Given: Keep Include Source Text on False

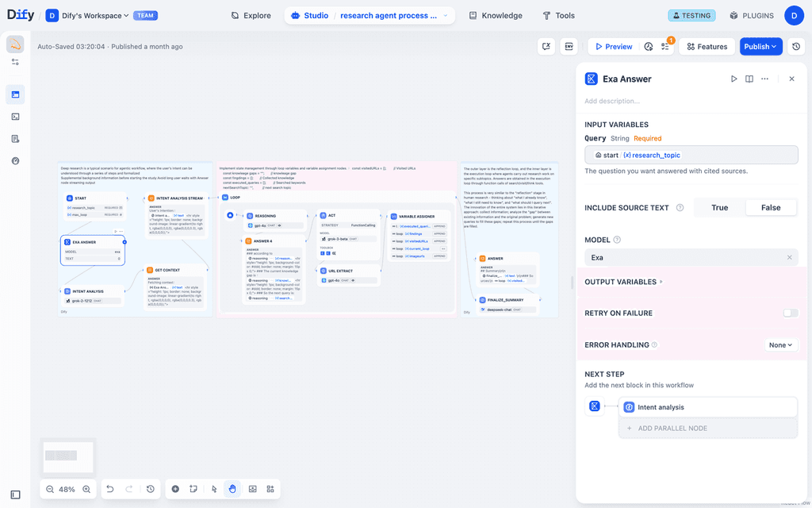Looking at the screenshot, I should pyautogui.click(x=770, y=207).
